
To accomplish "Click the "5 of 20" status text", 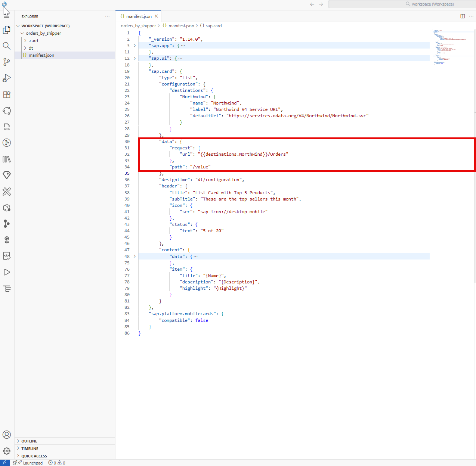I will (x=212, y=231).
